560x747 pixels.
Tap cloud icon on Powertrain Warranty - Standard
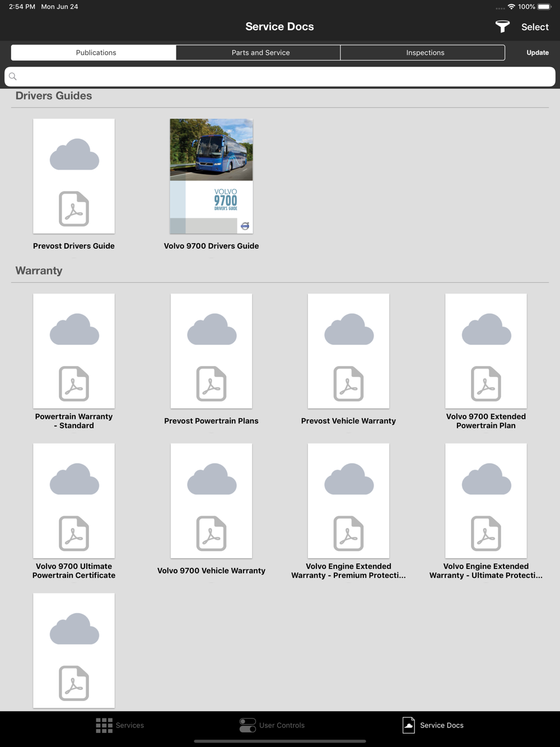(74, 329)
